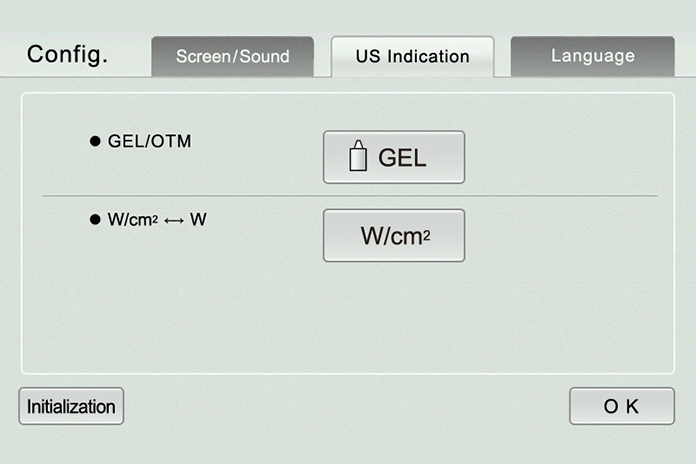
Task: Click the Config. screen title
Action: pos(67,55)
